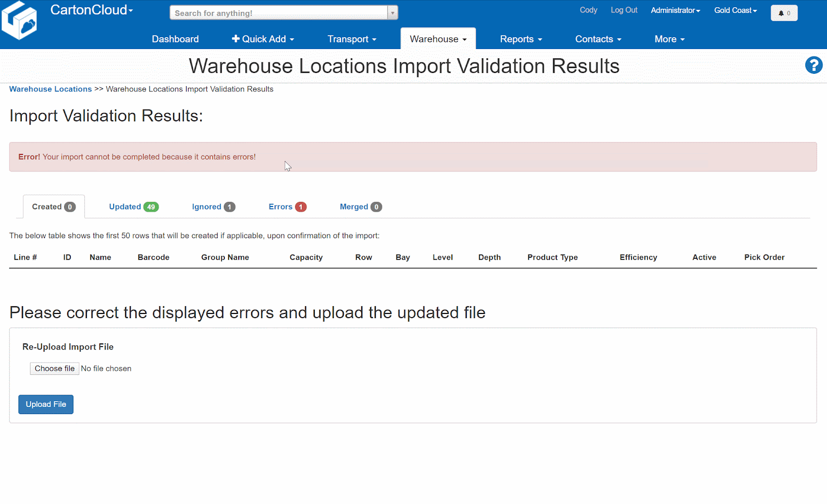This screenshot has width=827, height=504.
Task: Switch to the Updated tab
Action: pos(133,207)
